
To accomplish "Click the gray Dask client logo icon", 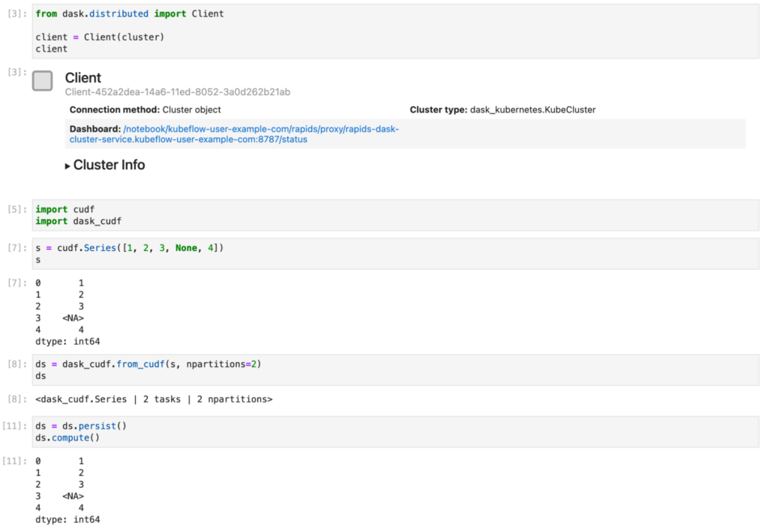I will 42,80.
